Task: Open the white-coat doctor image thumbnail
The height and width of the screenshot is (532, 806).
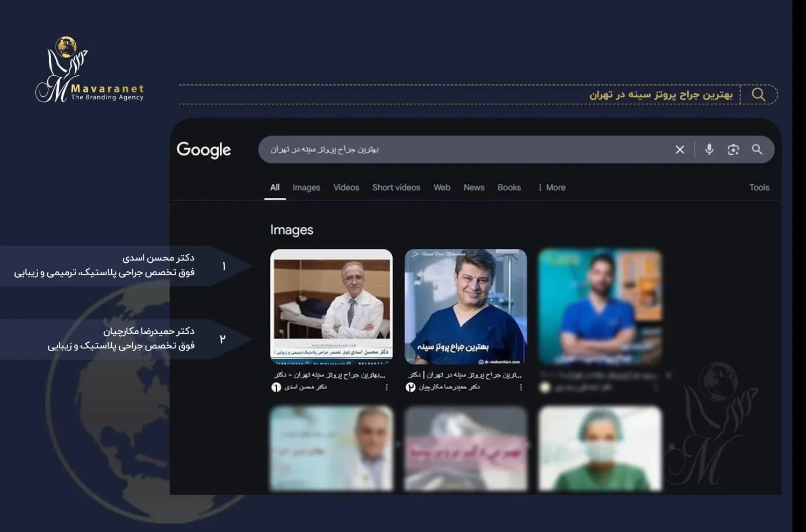Action: pos(332,305)
